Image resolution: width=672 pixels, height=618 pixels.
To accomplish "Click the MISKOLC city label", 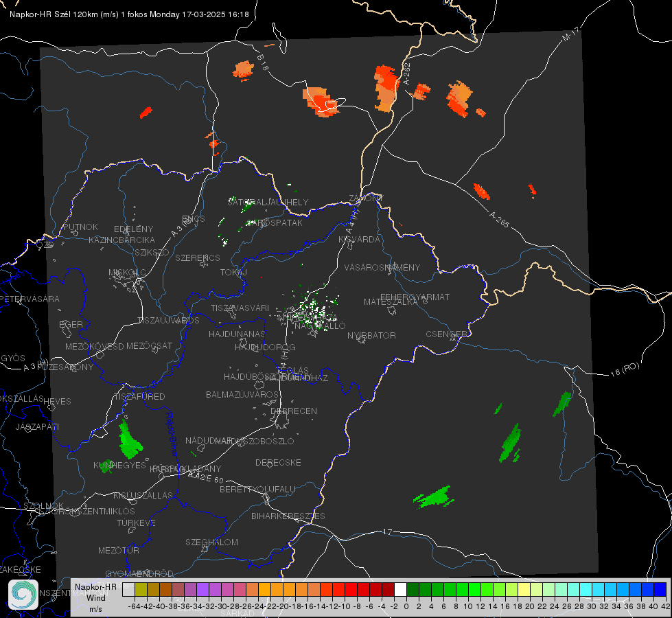I will (127, 273).
